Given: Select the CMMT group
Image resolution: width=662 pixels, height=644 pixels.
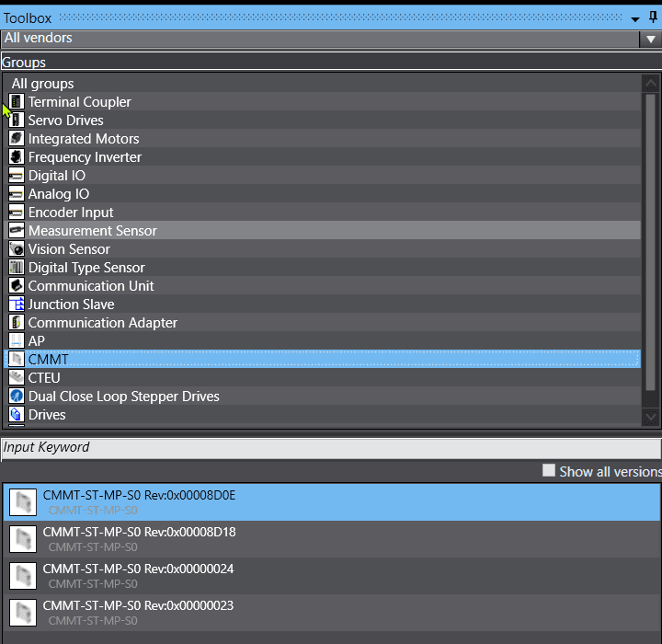Looking at the screenshot, I should coord(323,359).
